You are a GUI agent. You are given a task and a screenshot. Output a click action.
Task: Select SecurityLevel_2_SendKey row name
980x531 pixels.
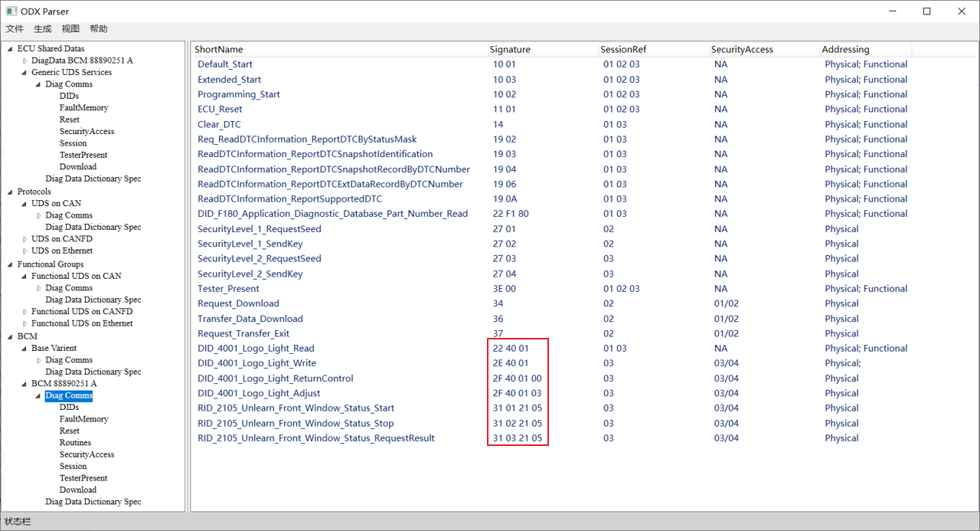(x=250, y=274)
